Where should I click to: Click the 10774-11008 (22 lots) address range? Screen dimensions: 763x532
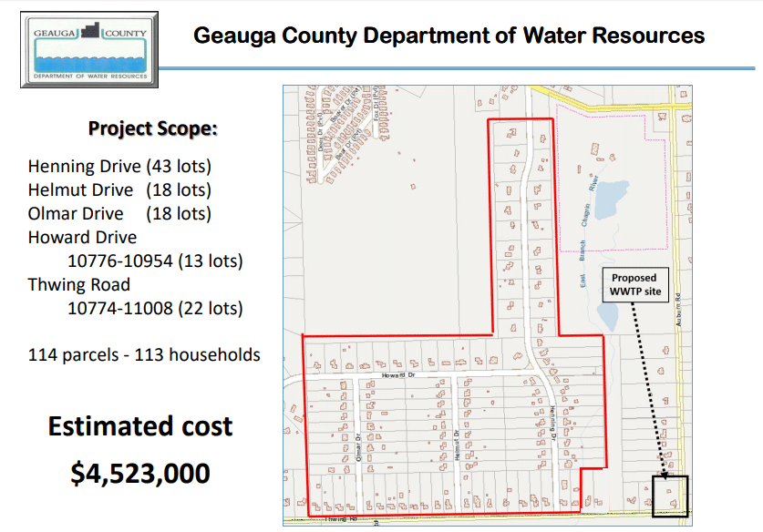(x=155, y=309)
